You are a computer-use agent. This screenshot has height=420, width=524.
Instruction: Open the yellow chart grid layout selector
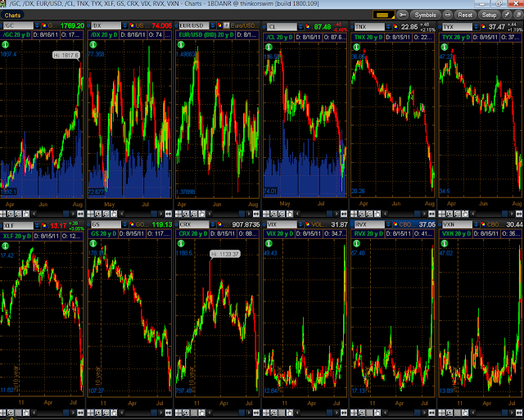tap(384, 15)
